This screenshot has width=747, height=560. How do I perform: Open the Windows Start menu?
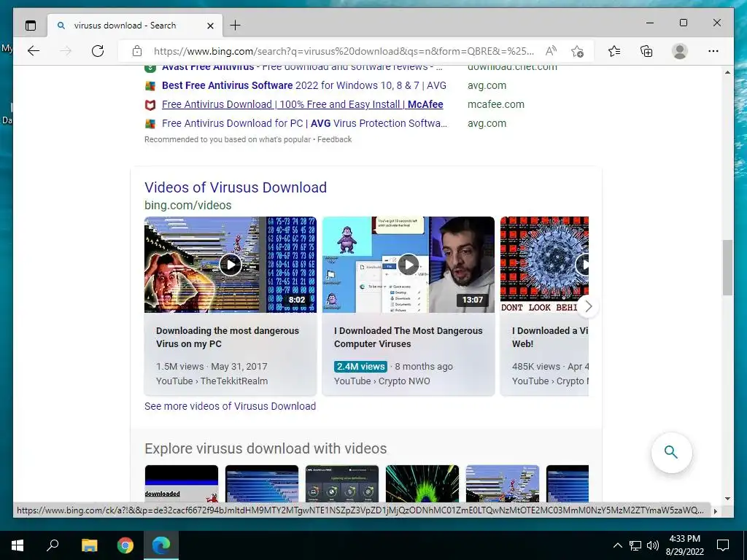click(x=18, y=545)
